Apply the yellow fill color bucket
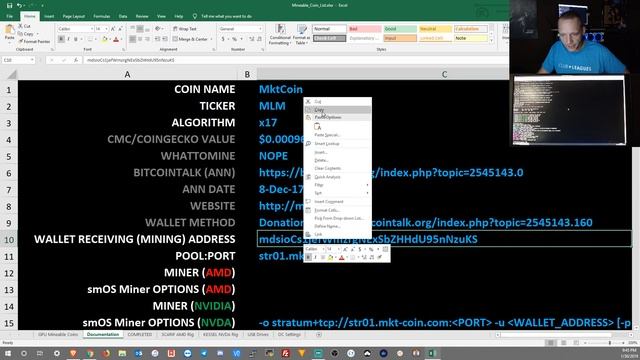The width and height of the screenshot is (640, 360). point(104,39)
